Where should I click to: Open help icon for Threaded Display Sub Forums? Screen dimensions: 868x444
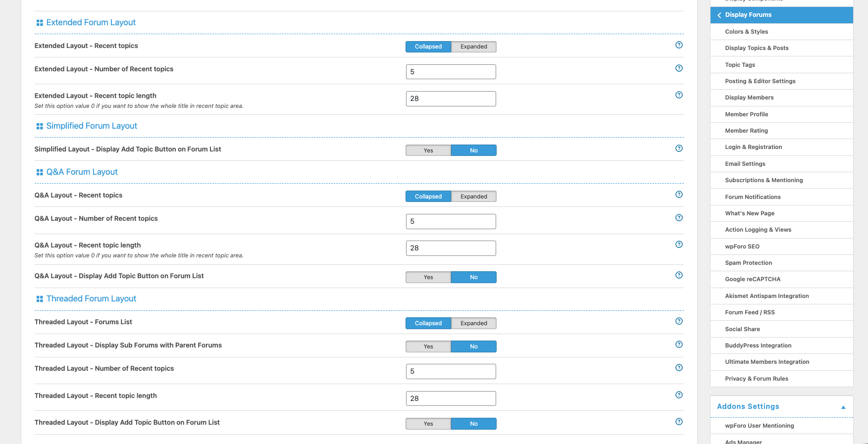coord(679,345)
